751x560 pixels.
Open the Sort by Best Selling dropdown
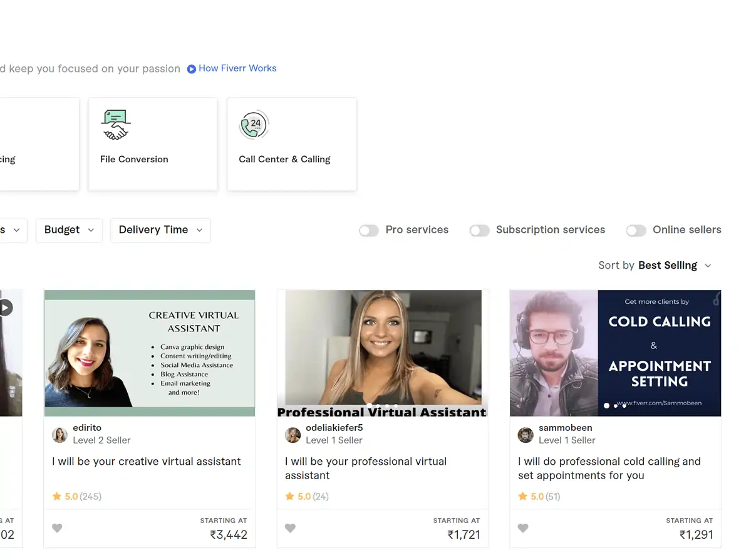655,266
